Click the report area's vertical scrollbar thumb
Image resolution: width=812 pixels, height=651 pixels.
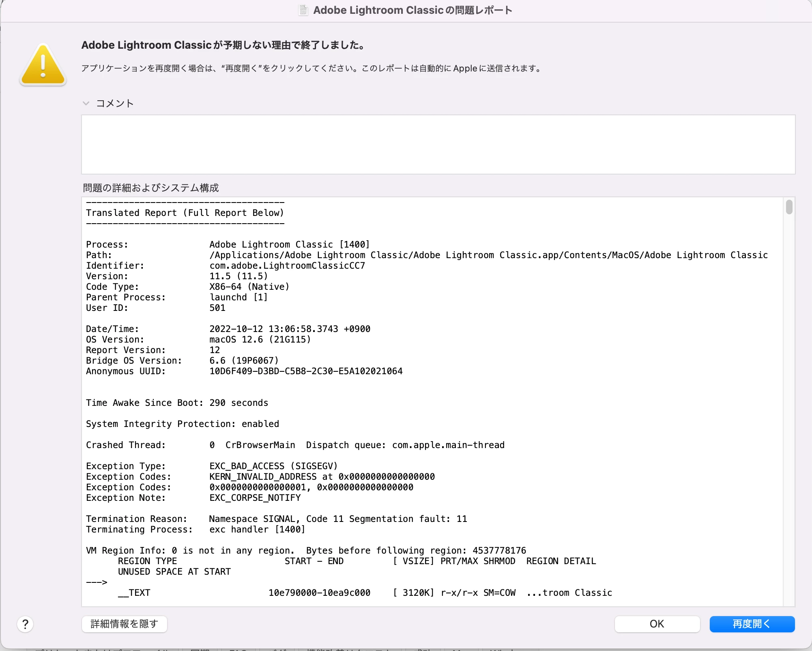[788, 207]
